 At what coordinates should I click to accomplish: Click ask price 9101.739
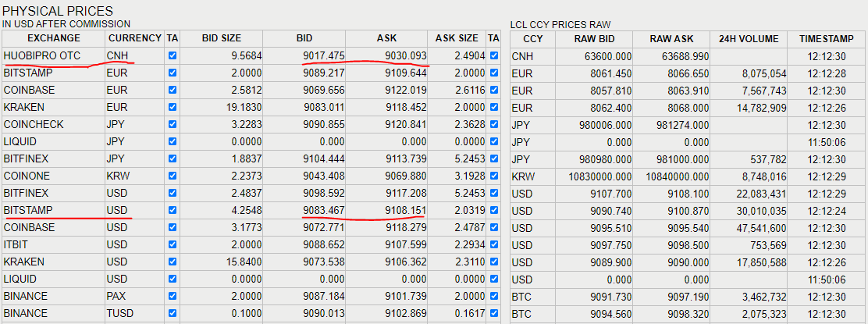pyautogui.click(x=406, y=296)
